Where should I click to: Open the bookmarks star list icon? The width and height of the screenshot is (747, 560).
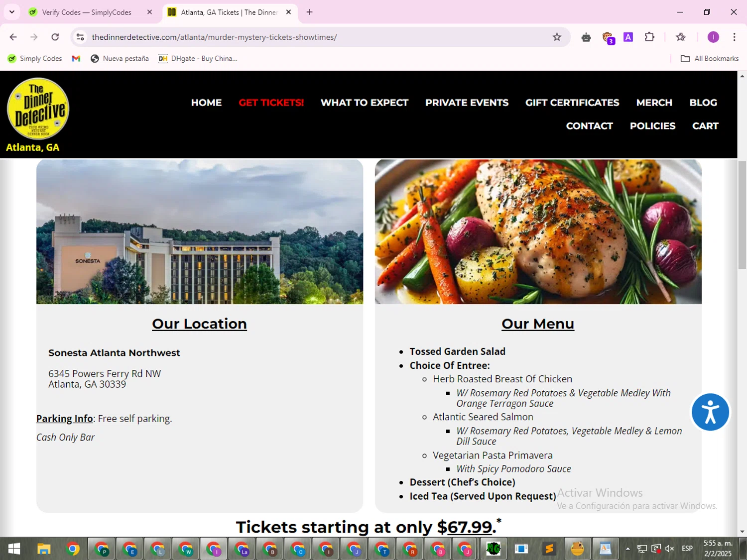(x=681, y=37)
